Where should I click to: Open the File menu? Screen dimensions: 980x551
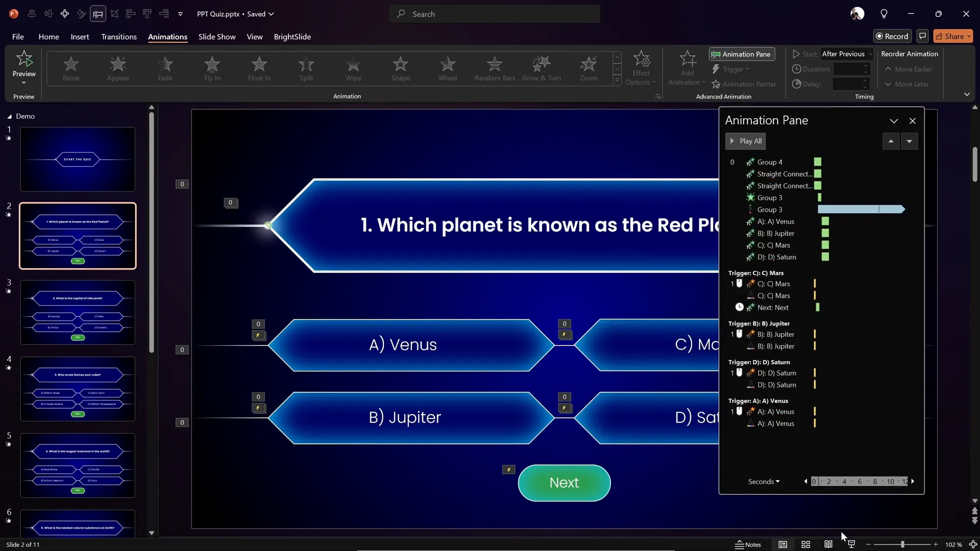click(18, 37)
